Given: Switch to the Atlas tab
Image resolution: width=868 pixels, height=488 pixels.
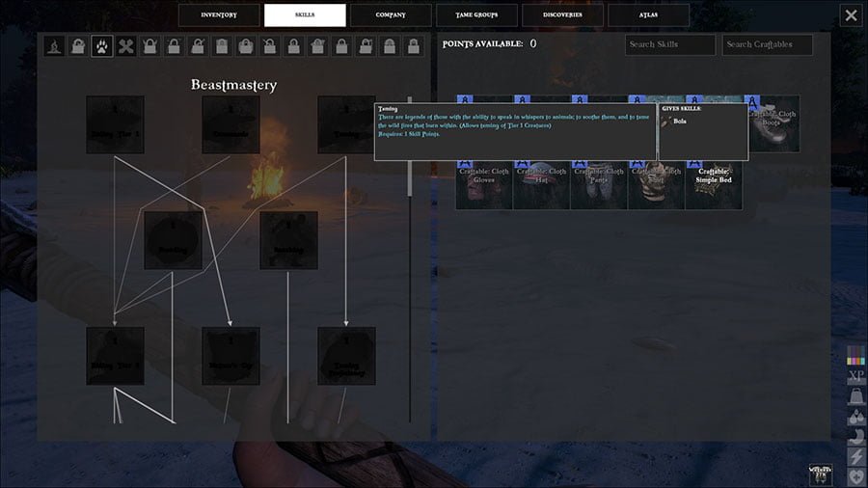Looking at the screenshot, I should pyautogui.click(x=648, y=15).
